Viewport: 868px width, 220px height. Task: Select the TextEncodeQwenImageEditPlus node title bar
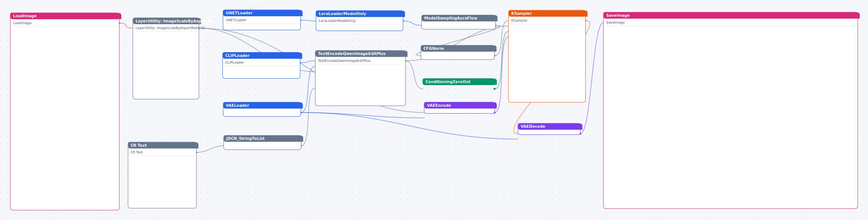coord(361,53)
